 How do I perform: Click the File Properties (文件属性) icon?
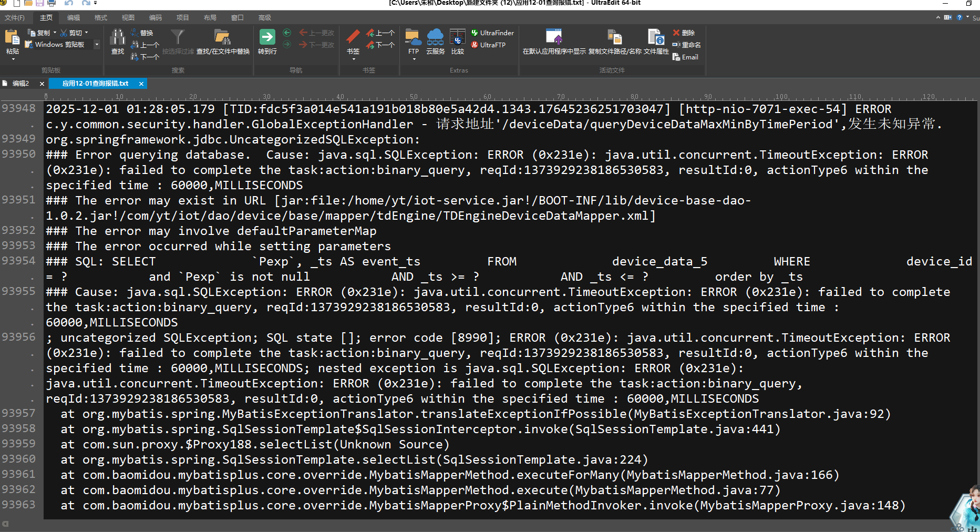tap(656, 38)
